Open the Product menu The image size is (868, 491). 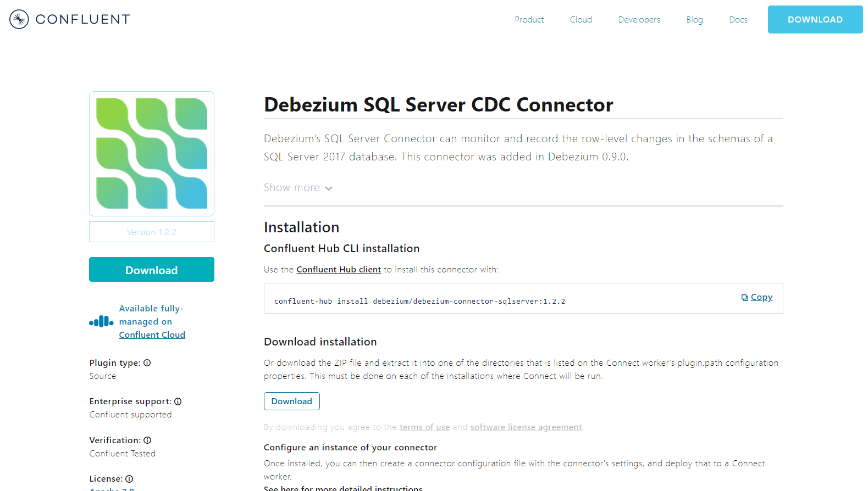(x=529, y=20)
